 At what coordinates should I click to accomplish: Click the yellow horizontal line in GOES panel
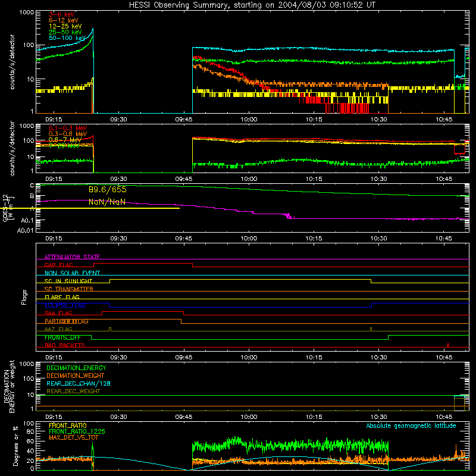[90, 208]
